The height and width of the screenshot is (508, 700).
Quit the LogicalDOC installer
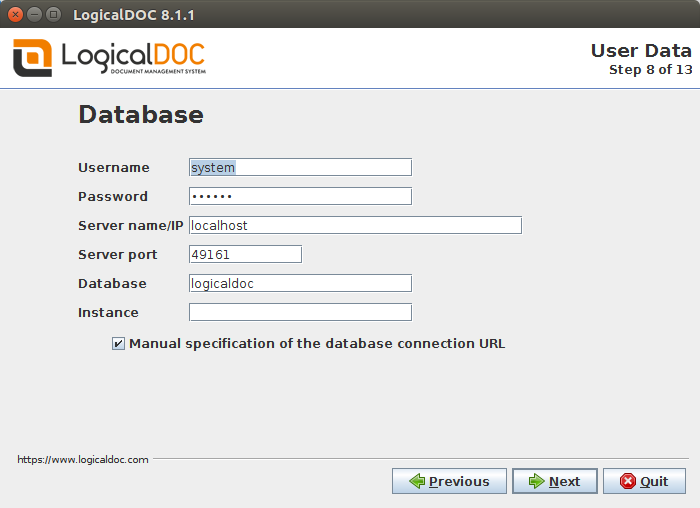click(644, 481)
